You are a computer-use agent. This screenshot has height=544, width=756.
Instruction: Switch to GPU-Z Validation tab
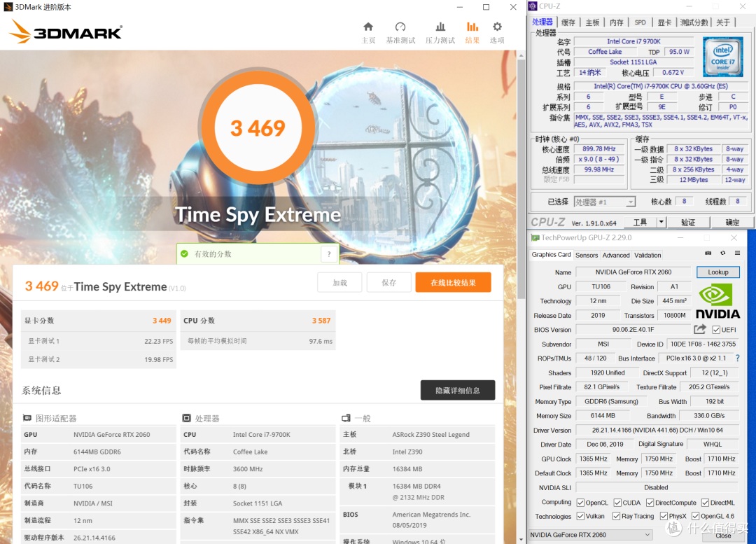pos(647,255)
